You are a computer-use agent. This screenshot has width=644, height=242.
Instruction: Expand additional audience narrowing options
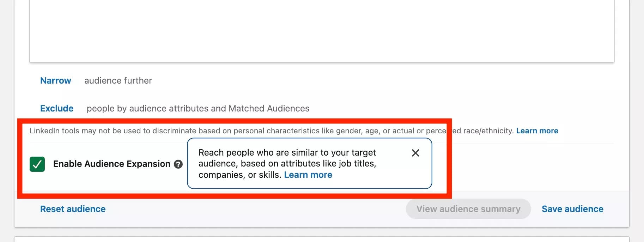[x=55, y=80]
